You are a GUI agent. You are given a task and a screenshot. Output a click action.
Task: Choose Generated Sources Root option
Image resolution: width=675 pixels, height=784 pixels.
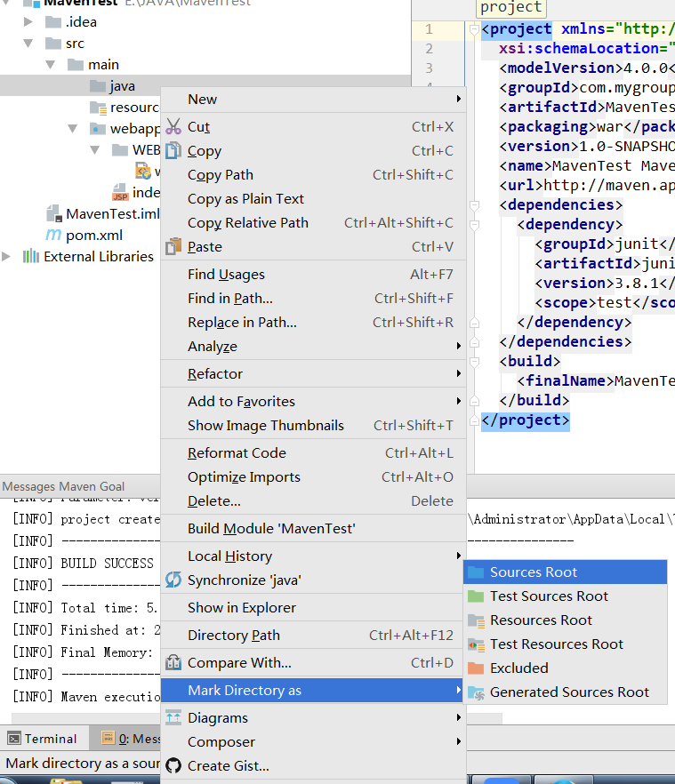point(566,692)
